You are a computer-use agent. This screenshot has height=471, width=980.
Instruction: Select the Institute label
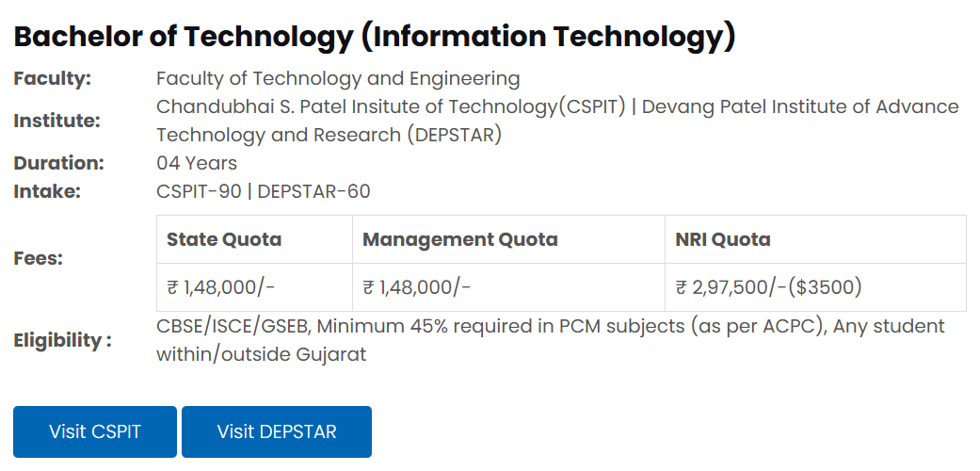point(56,121)
